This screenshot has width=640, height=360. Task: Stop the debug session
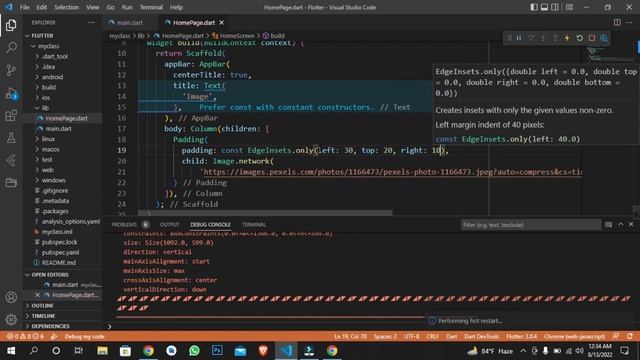(x=592, y=38)
